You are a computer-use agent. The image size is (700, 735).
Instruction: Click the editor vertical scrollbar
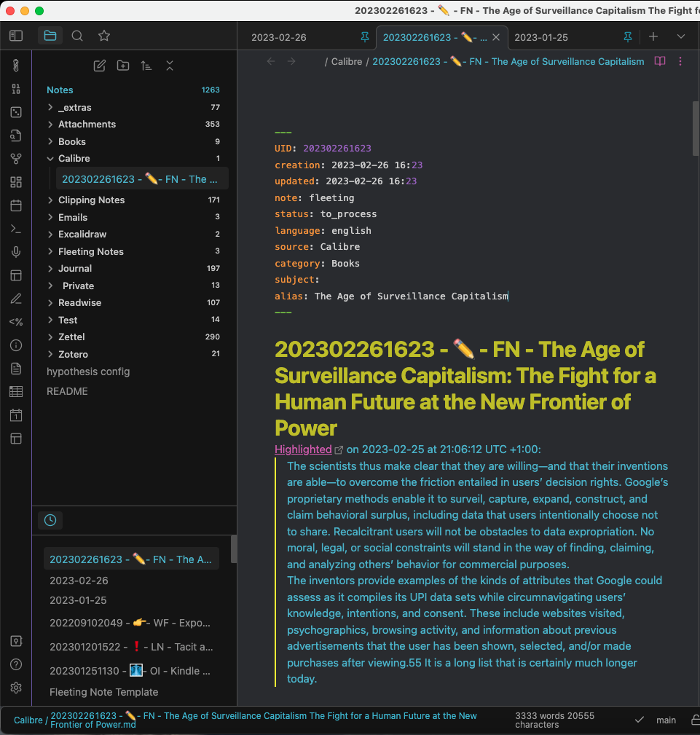(696, 129)
